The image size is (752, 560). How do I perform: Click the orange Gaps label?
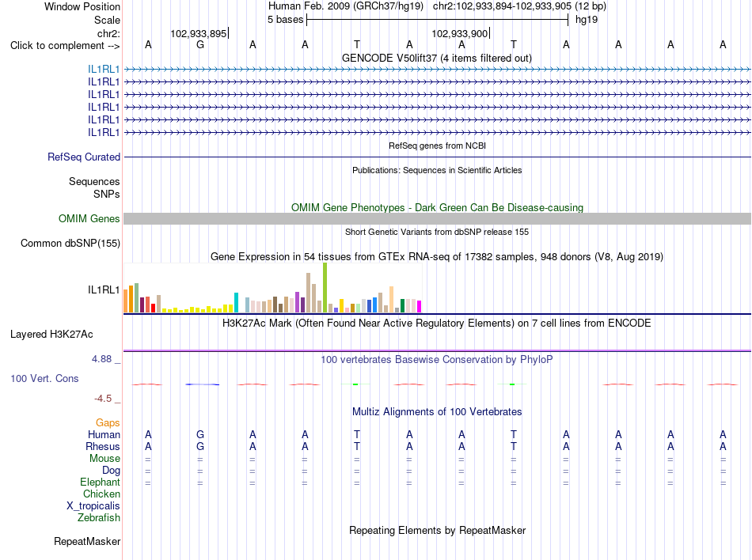(x=108, y=422)
